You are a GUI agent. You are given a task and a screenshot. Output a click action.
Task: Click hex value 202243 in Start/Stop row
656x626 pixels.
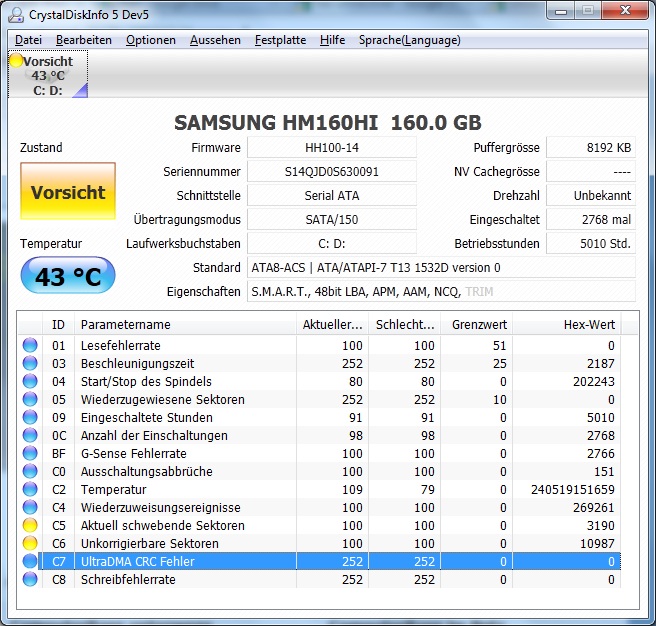pos(594,382)
